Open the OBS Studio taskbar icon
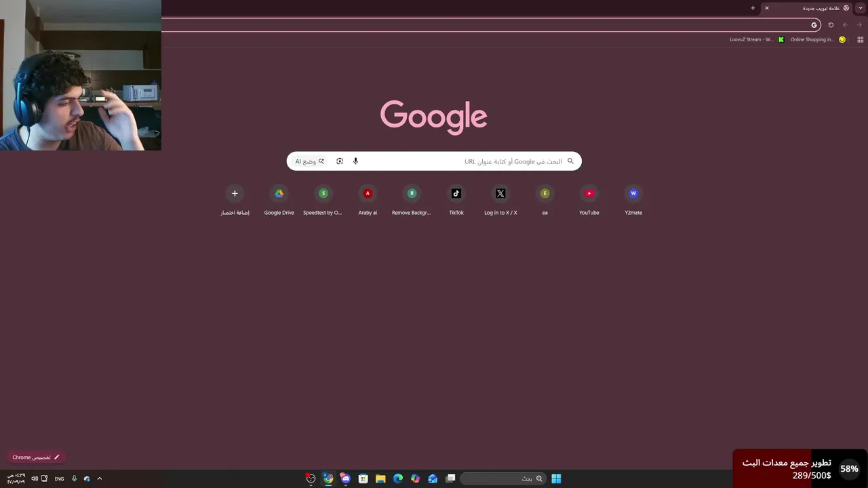 click(x=311, y=479)
